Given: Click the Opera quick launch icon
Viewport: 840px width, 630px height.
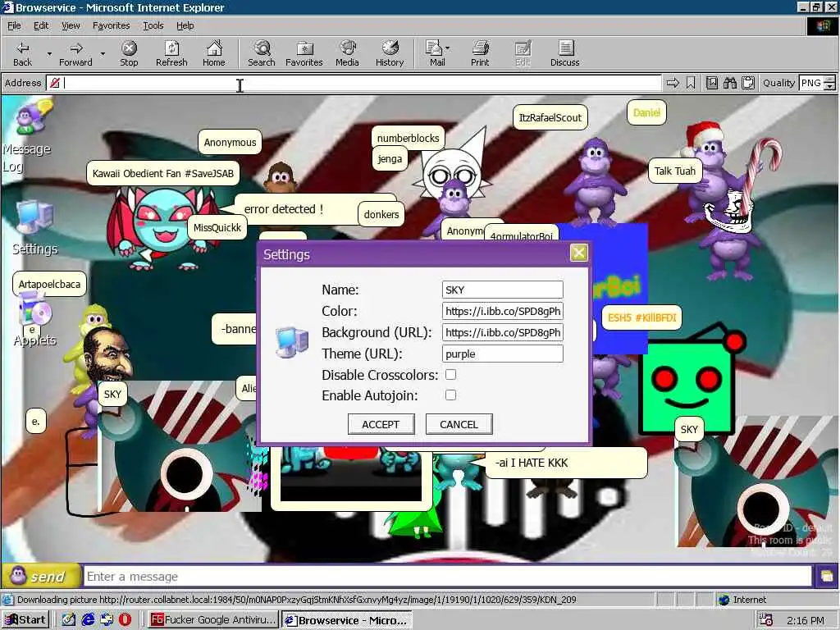Looking at the screenshot, I should 125,620.
